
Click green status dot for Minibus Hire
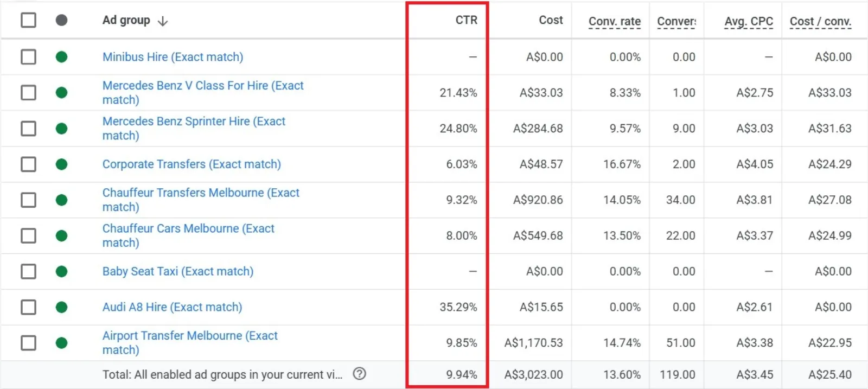click(62, 57)
